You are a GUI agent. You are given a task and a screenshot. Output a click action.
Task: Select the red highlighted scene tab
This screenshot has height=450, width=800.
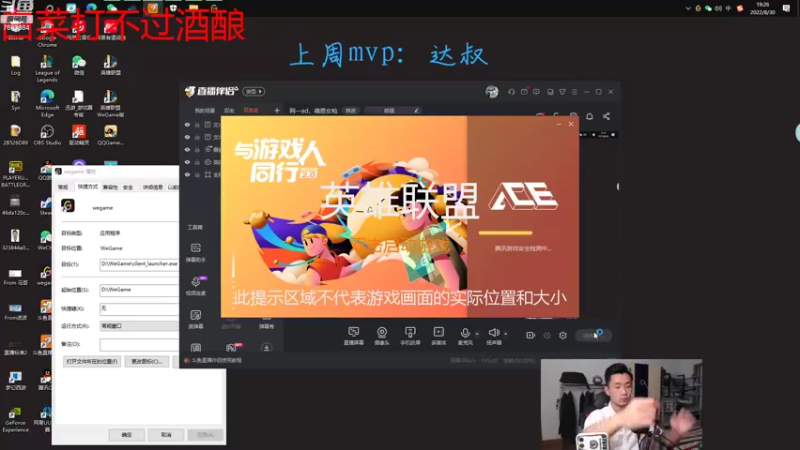pos(251,110)
